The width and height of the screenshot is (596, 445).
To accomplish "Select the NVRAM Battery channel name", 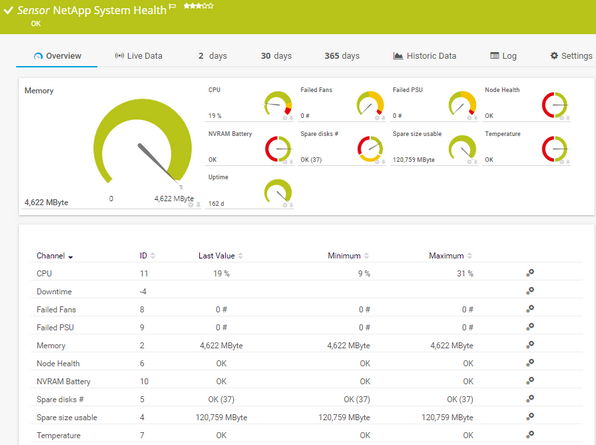I will 63,382.
